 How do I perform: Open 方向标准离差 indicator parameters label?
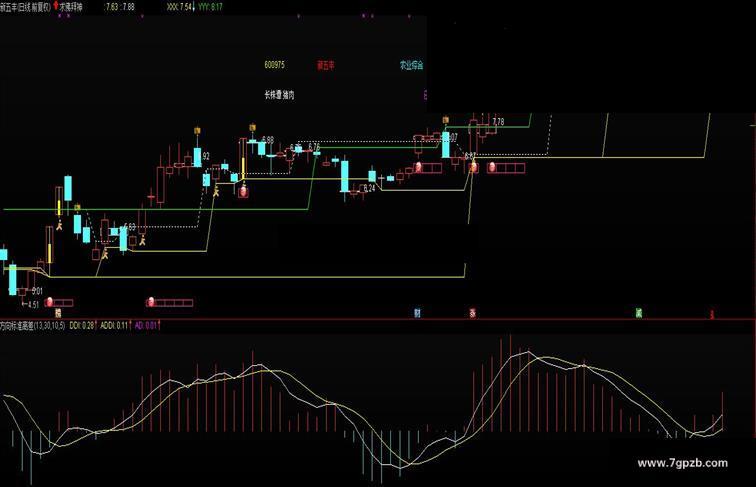[x=32, y=326]
